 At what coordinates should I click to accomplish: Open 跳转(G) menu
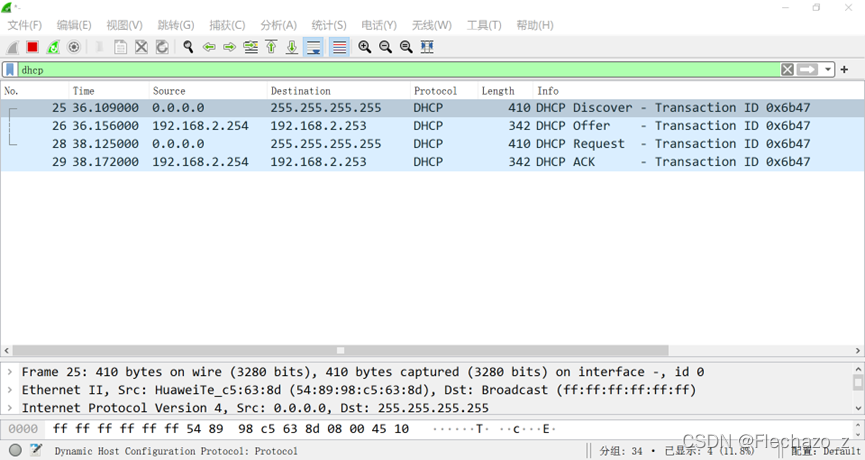(176, 25)
